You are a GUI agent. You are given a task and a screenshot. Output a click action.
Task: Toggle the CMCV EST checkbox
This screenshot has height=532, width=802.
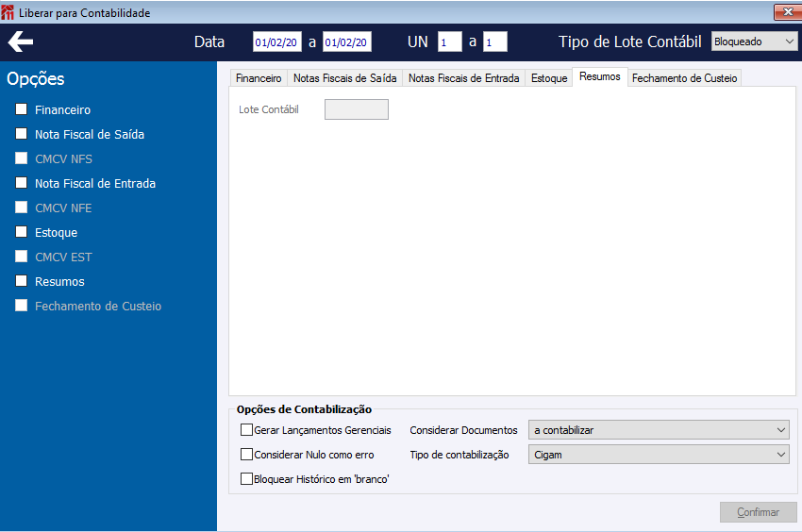[x=21, y=257]
